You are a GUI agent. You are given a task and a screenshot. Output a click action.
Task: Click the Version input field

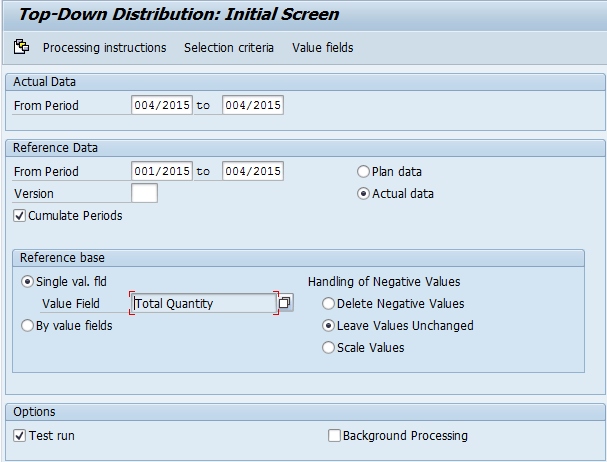pyautogui.click(x=144, y=194)
